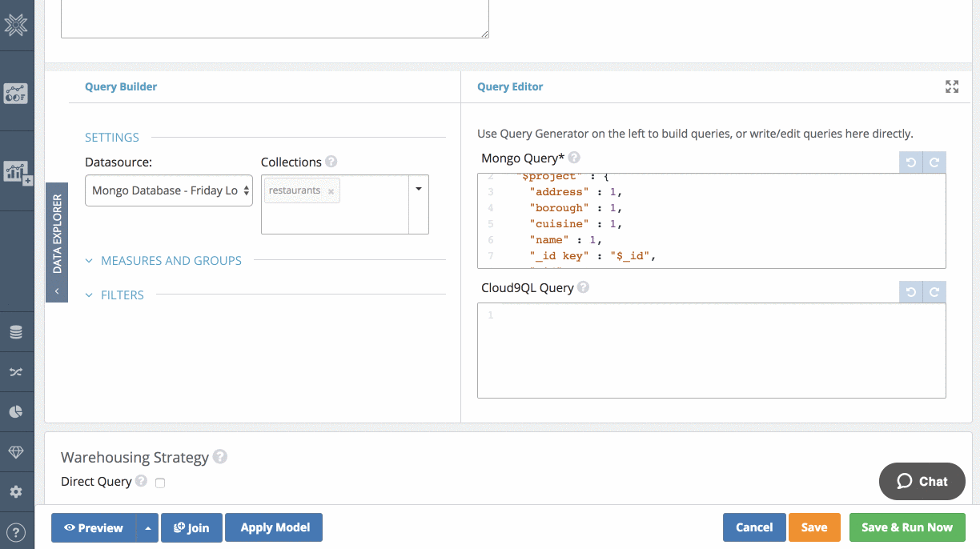
Task: Open the Chat widget
Action: (922, 481)
